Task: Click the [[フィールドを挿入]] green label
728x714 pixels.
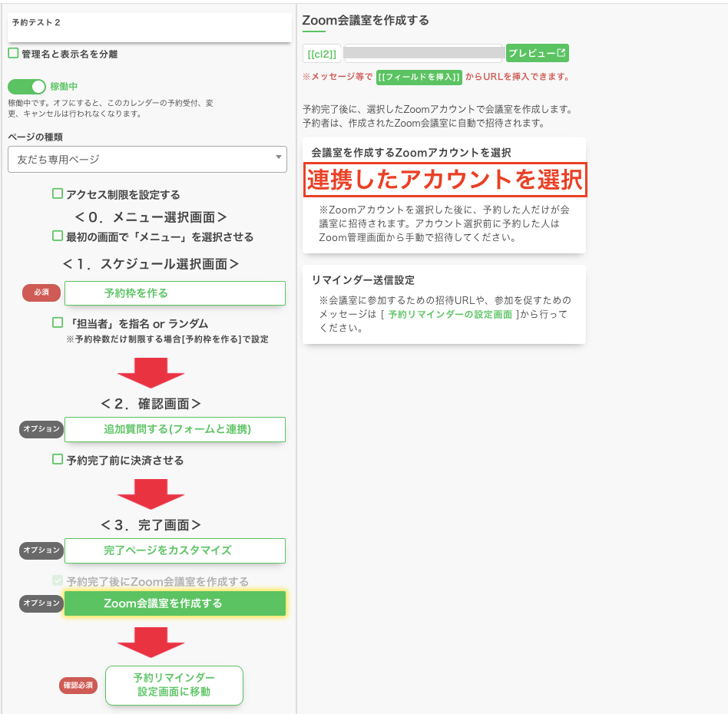Action: point(419,77)
